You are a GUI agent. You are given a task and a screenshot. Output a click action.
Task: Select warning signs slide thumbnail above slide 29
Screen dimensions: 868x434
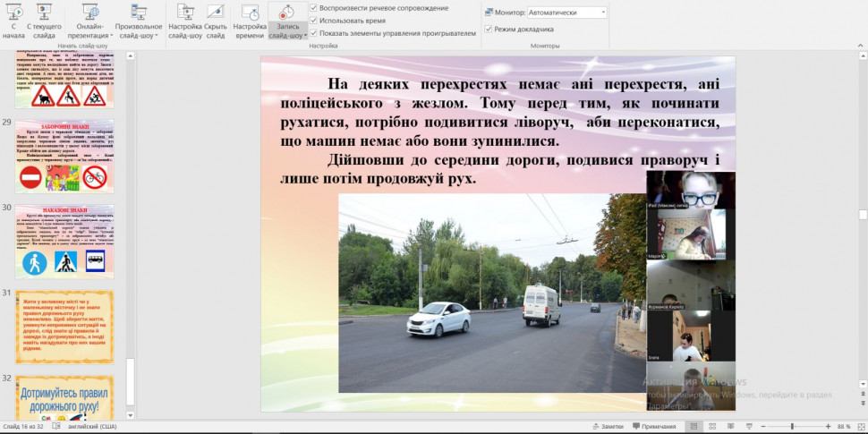tap(64, 79)
